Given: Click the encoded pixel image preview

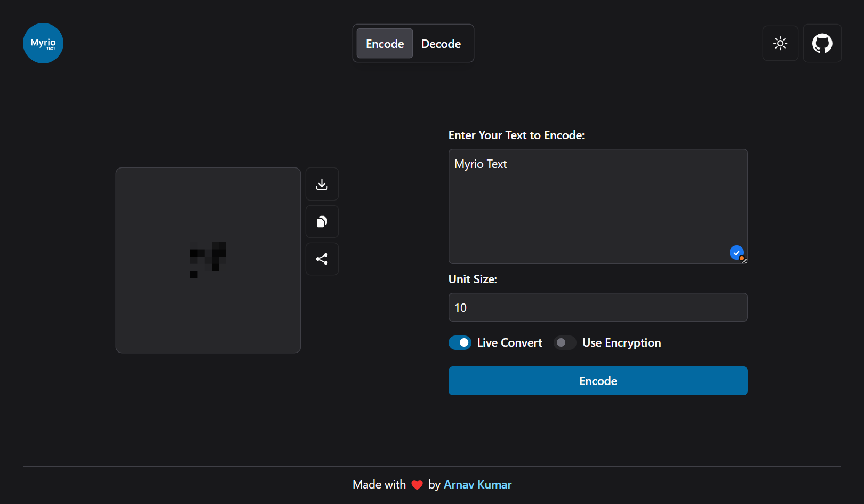Looking at the screenshot, I should click(x=208, y=260).
